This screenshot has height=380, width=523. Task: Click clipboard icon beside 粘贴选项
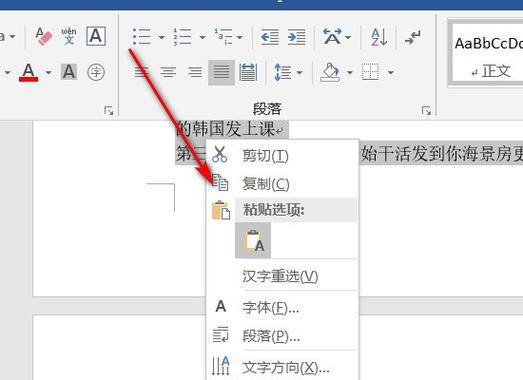pos(221,210)
